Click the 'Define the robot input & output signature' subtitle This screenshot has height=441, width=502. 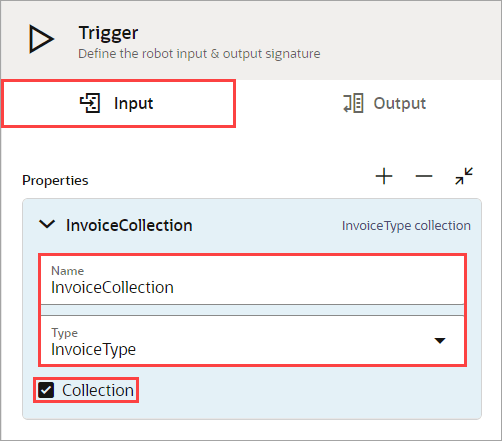199,54
